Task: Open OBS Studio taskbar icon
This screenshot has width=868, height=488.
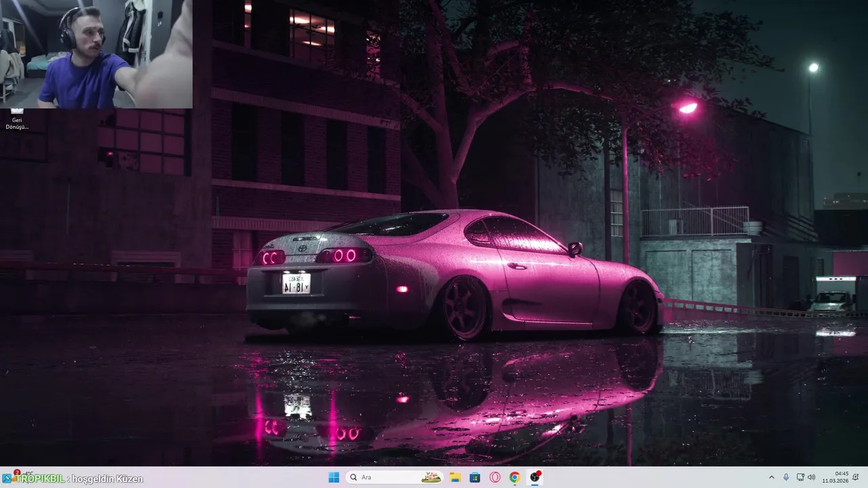Action: point(535,477)
